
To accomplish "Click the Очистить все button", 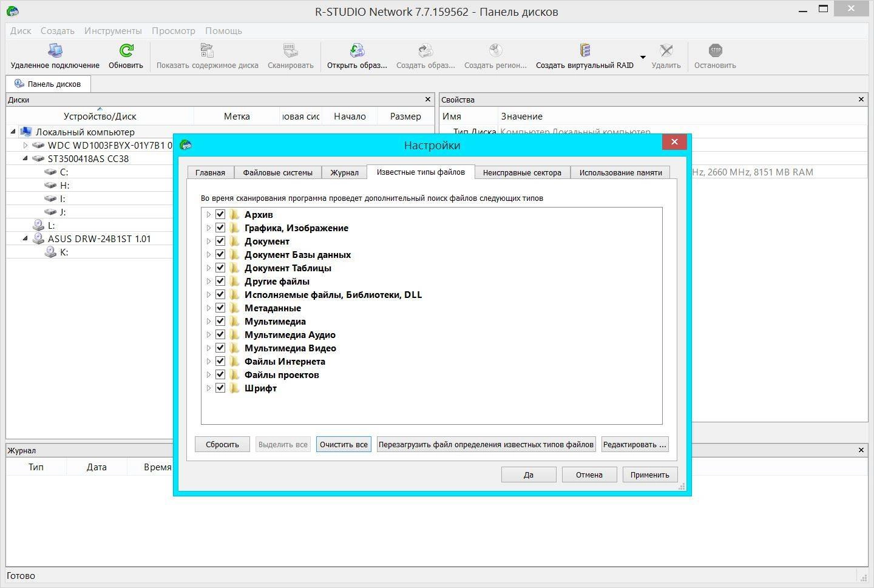I will [x=344, y=444].
